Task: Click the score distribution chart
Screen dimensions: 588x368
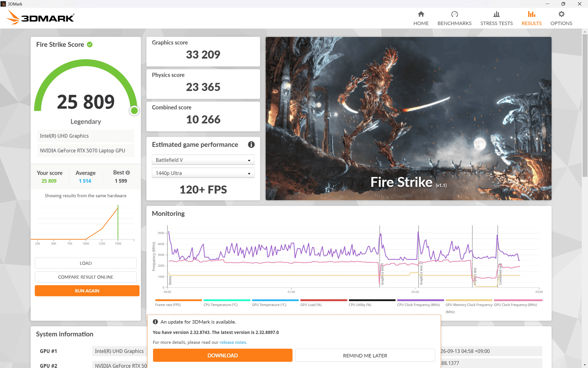Action: (x=83, y=225)
